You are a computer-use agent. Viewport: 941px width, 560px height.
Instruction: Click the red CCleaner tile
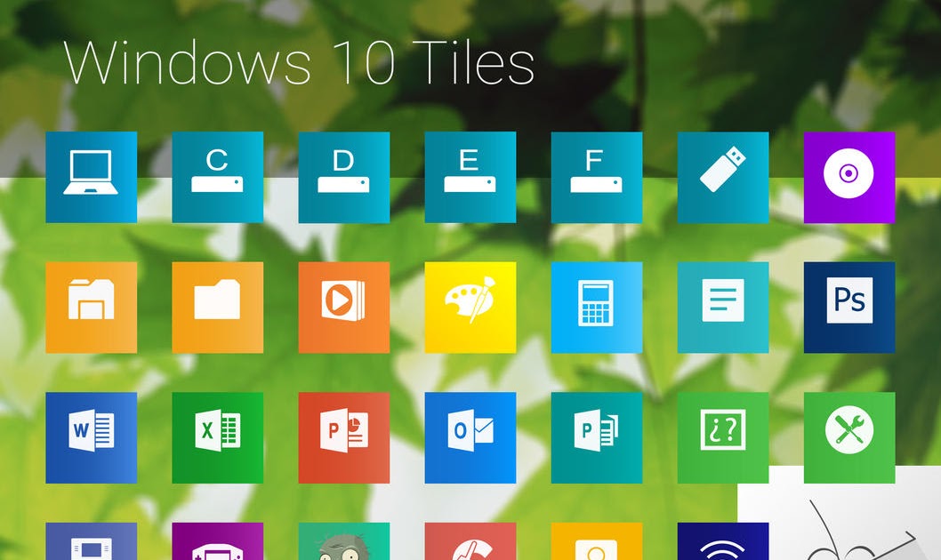tap(471, 541)
